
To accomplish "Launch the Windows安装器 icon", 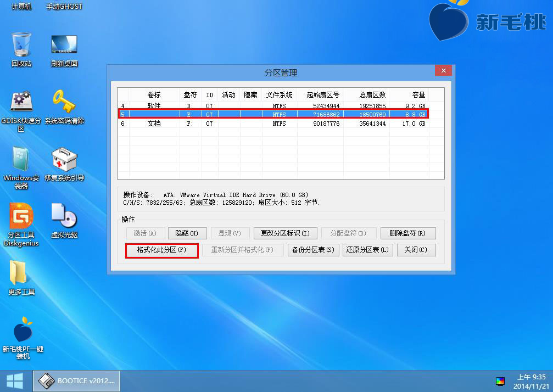I will coord(21,168).
